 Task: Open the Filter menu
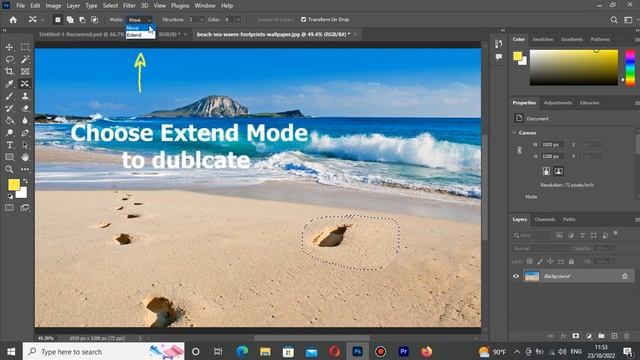pyautogui.click(x=129, y=6)
